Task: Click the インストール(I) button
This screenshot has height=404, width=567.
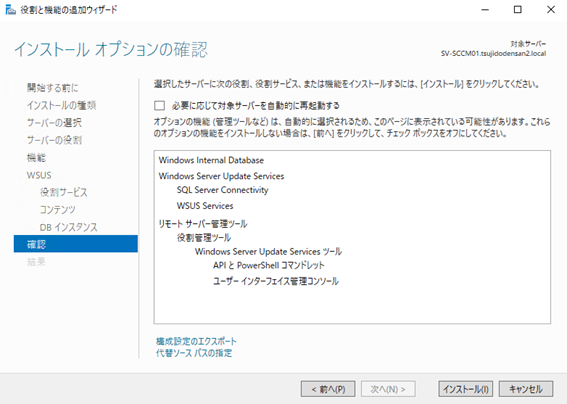Action: pyautogui.click(x=466, y=389)
